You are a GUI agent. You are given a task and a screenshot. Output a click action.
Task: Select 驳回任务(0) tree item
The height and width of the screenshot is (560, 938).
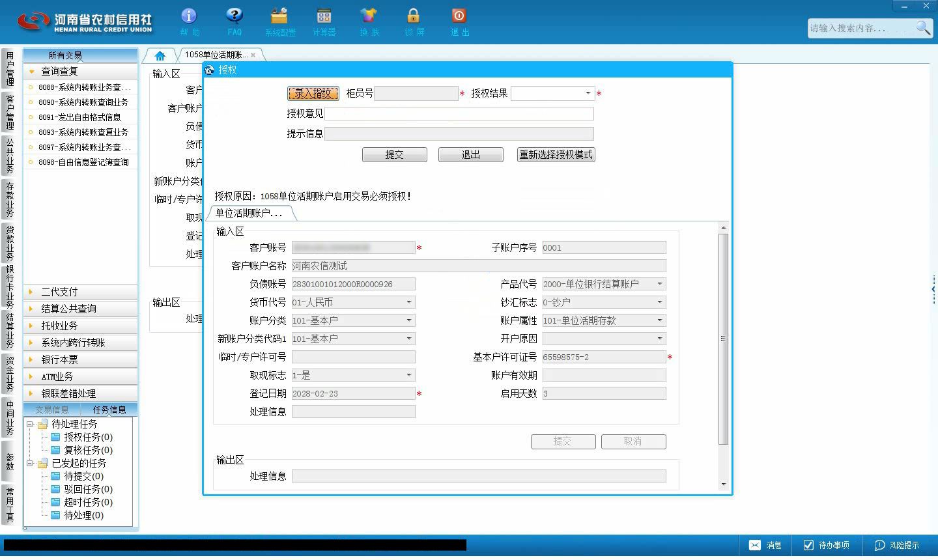88,489
